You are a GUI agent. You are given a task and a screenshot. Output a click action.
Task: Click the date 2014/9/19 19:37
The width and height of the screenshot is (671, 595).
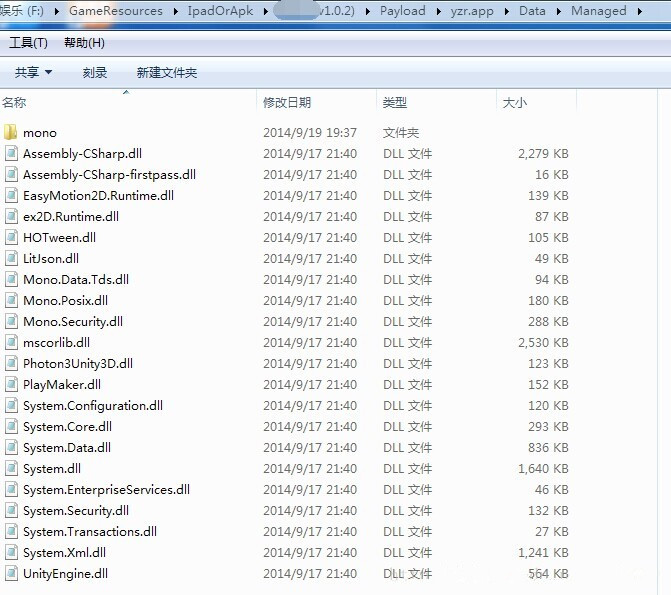click(310, 132)
